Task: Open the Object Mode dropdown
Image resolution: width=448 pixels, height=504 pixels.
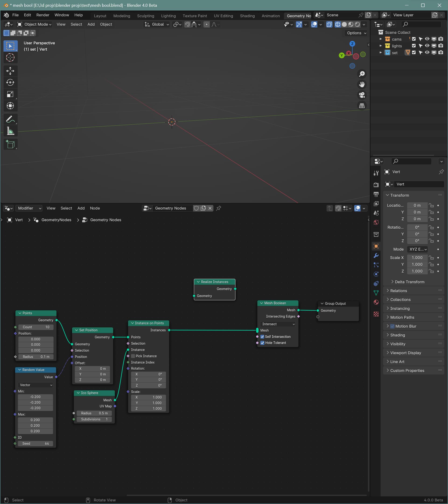Action: 34,24
